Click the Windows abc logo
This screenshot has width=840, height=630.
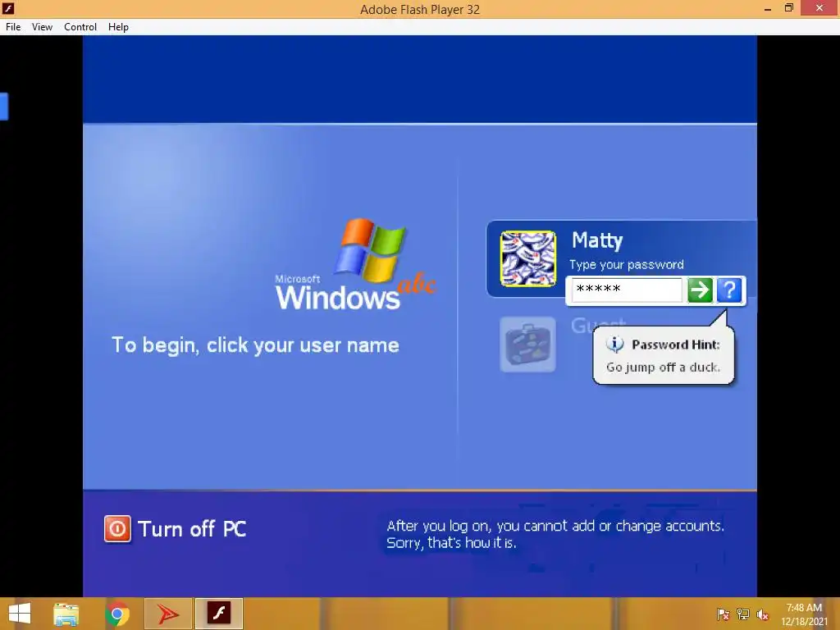tap(354, 265)
